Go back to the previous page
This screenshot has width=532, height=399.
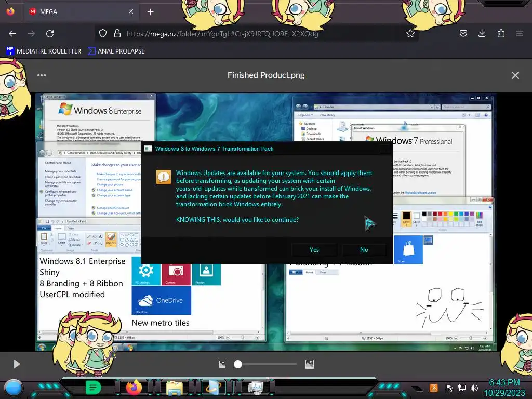click(12, 34)
